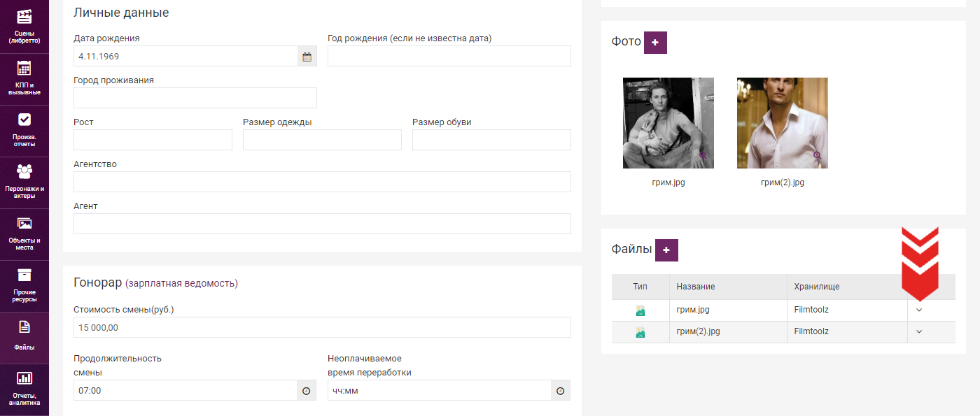Image resolution: width=980 pixels, height=416 pixels.
Task: Open the black-and-white грим.jpg photo thumbnail
Action: click(668, 123)
